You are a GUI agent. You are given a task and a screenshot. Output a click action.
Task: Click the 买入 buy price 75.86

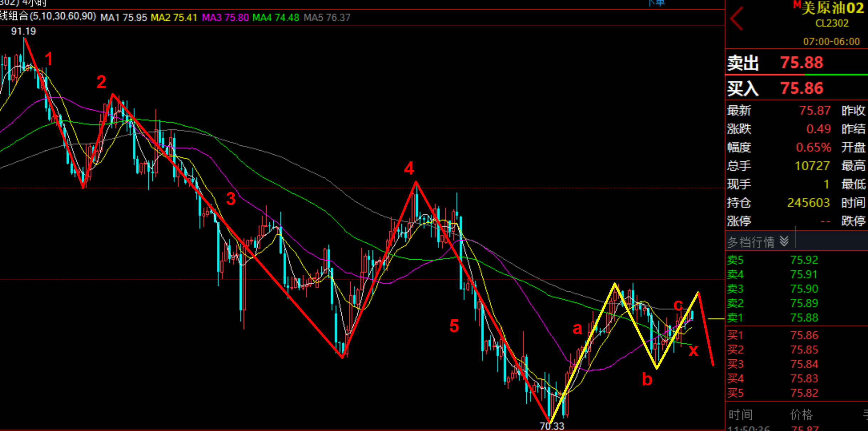click(x=802, y=88)
